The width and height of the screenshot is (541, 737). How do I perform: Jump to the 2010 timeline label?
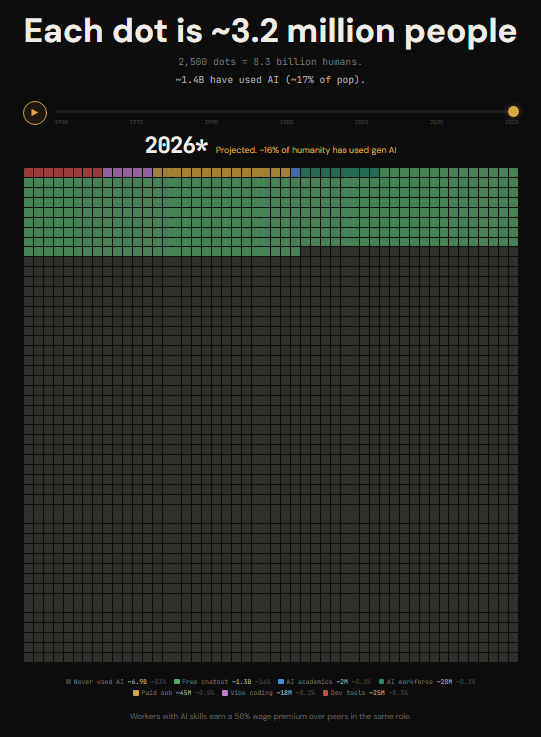point(361,122)
